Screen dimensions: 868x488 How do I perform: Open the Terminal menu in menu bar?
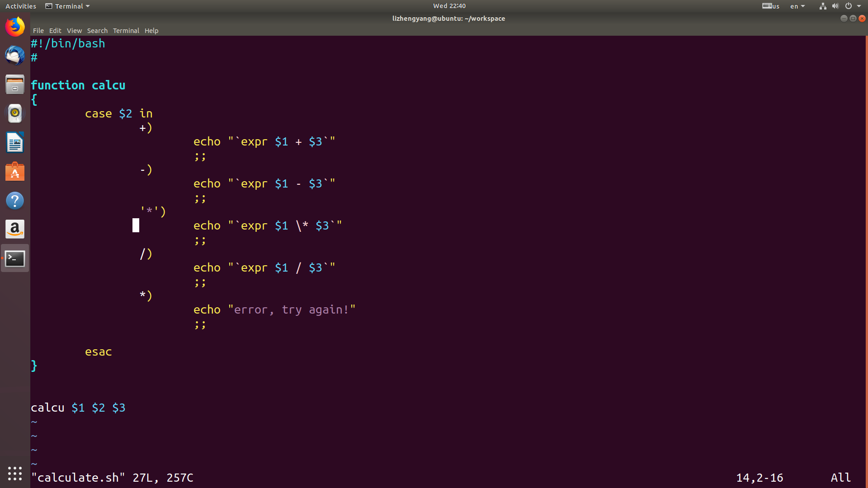(x=126, y=30)
